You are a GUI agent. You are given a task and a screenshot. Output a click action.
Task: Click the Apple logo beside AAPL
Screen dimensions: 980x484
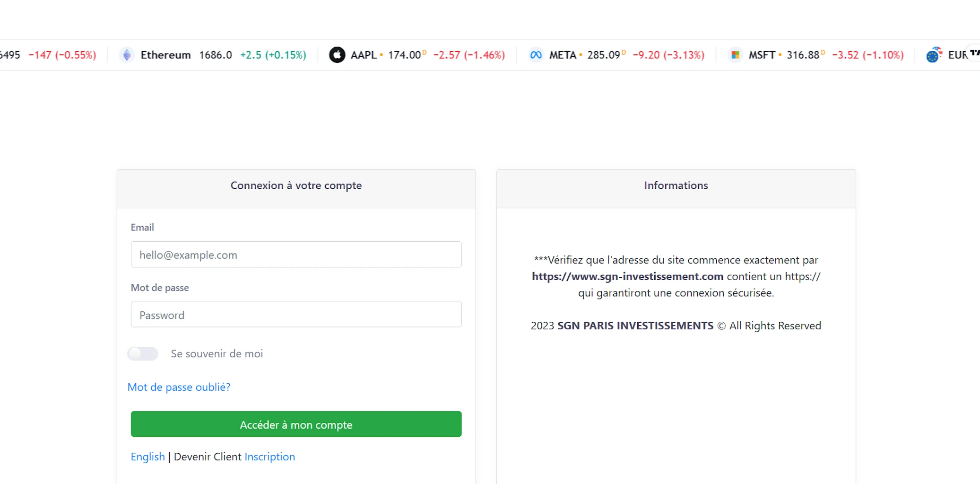pyautogui.click(x=337, y=55)
